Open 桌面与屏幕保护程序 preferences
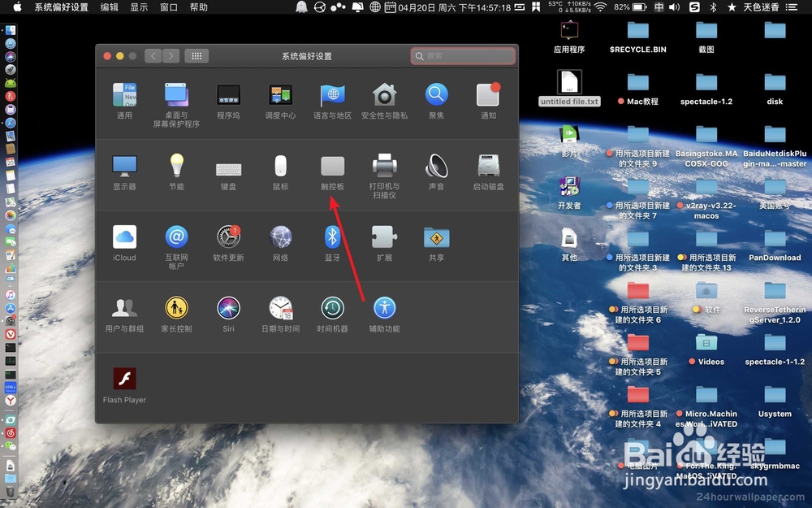 176,105
